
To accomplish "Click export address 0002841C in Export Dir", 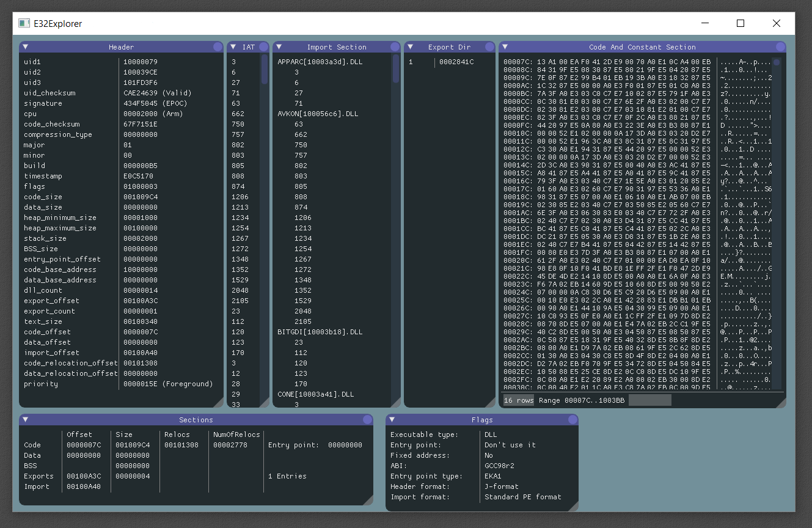I will 456,62.
